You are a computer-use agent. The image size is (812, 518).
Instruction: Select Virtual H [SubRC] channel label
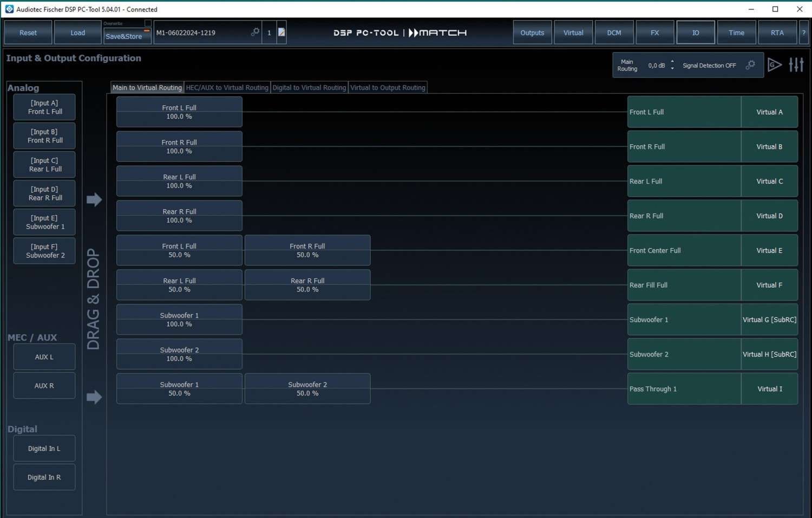click(x=769, y=354)
